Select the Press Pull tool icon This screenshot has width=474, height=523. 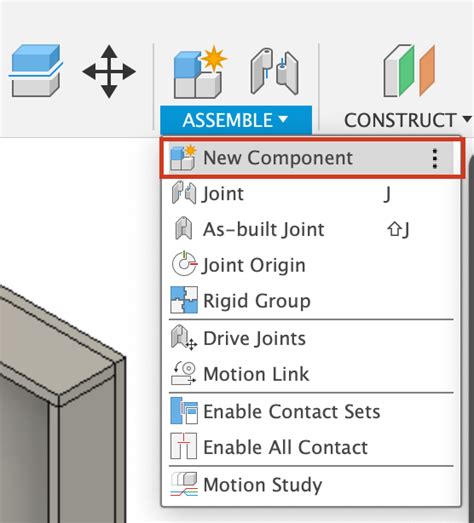tap(35, 71)
